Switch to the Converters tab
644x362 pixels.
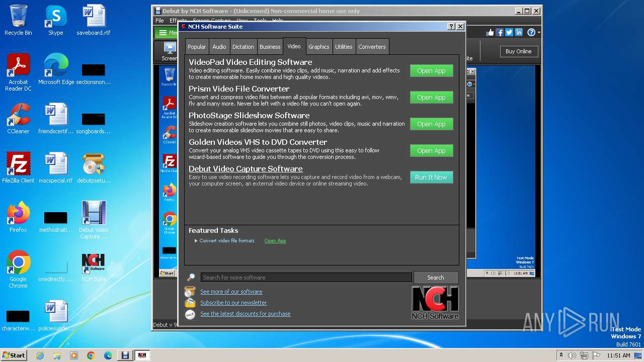[372, 47]
